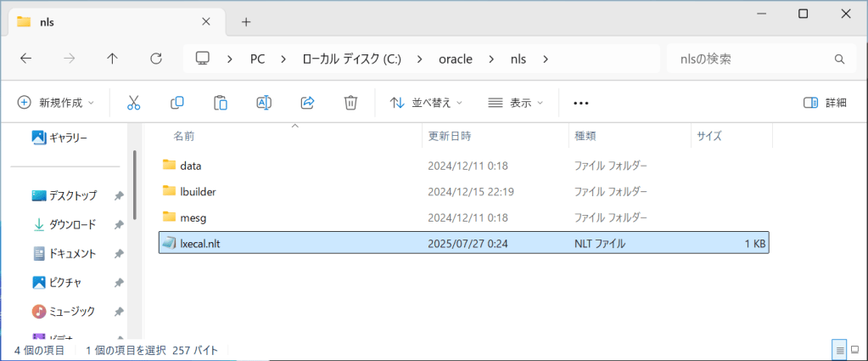Viewport: 868px width, 361px height.
Task: Click the Paste clipboard icon
Action: (221, 103)
